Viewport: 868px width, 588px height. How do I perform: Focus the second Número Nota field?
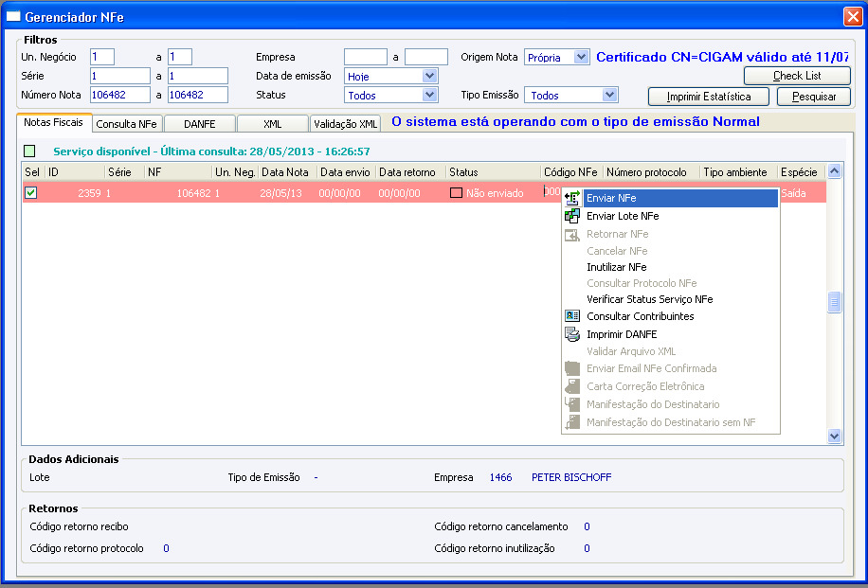198,95
